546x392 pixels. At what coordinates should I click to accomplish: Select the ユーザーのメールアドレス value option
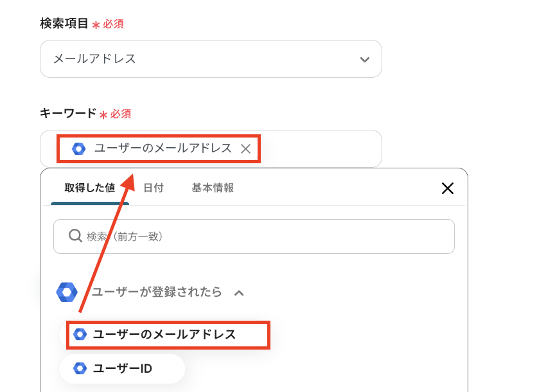pyautogui.click(x=164, y=334)
